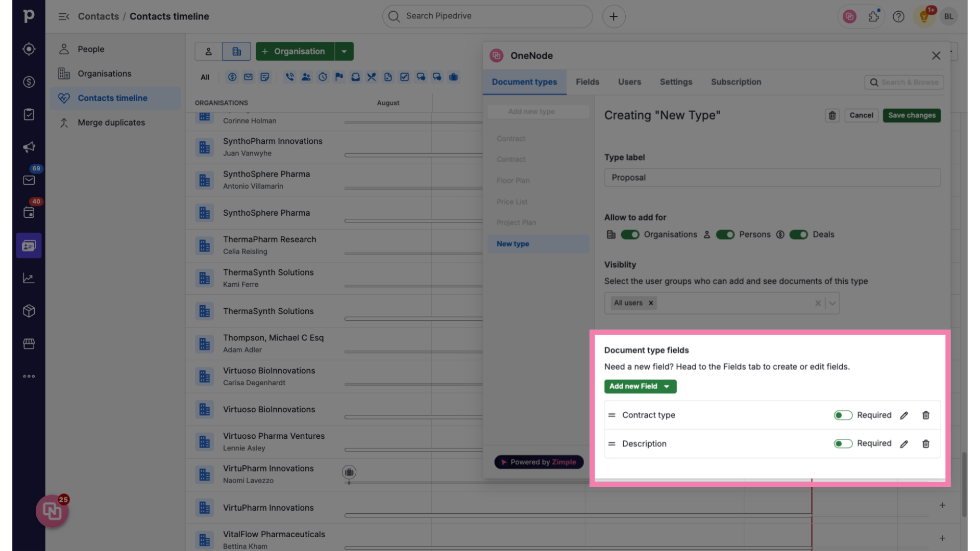Click the timeline vertical scrollbar
The height and width of the screenshot is (551, 980).
964,485
